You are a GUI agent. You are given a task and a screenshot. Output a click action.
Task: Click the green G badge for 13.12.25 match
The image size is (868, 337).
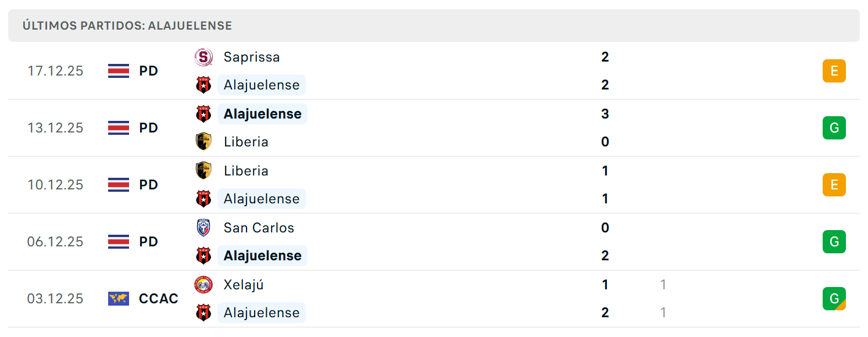pos(834,128)
